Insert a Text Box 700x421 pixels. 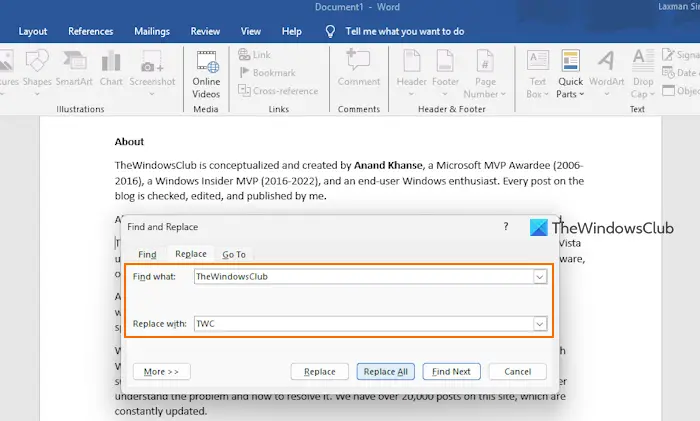click(x=538, y=74)
